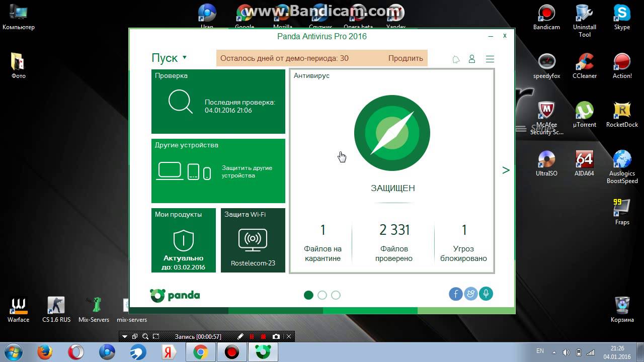Open the Проверка scan tile
644x362 pixels.
[x=218, y=102]
